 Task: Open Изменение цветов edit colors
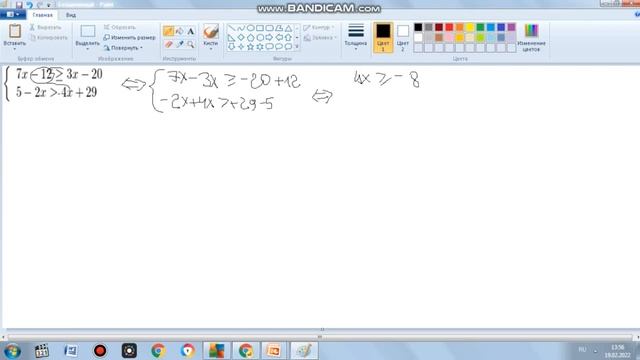(x=531, y=38)
